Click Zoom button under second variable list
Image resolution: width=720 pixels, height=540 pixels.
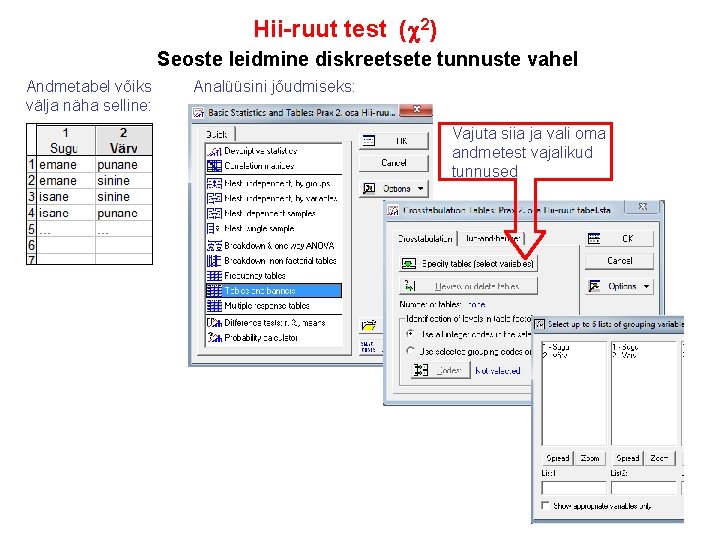(x=659, y=458)
